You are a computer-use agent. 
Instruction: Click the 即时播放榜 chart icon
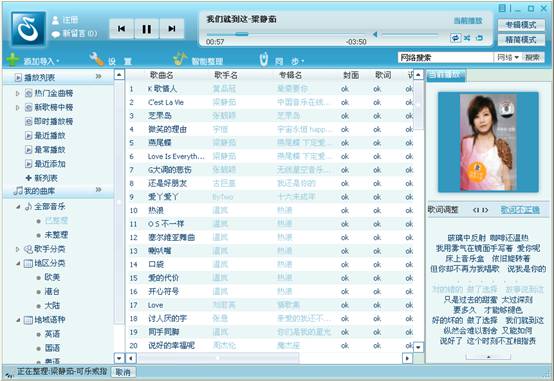click(x=29, y=122)
